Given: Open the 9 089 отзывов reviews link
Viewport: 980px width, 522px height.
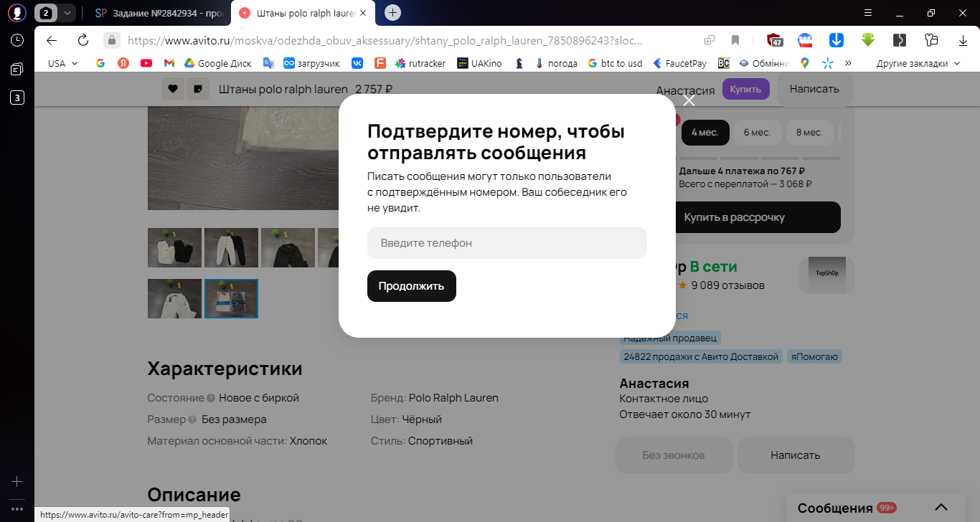Looking at the screenshot, I should tap(727, 285).
